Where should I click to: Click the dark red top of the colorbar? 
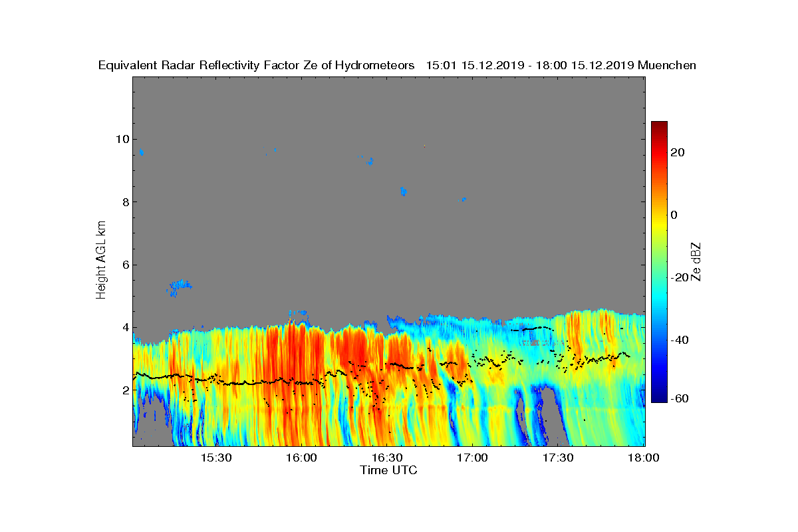coord(659,126)
